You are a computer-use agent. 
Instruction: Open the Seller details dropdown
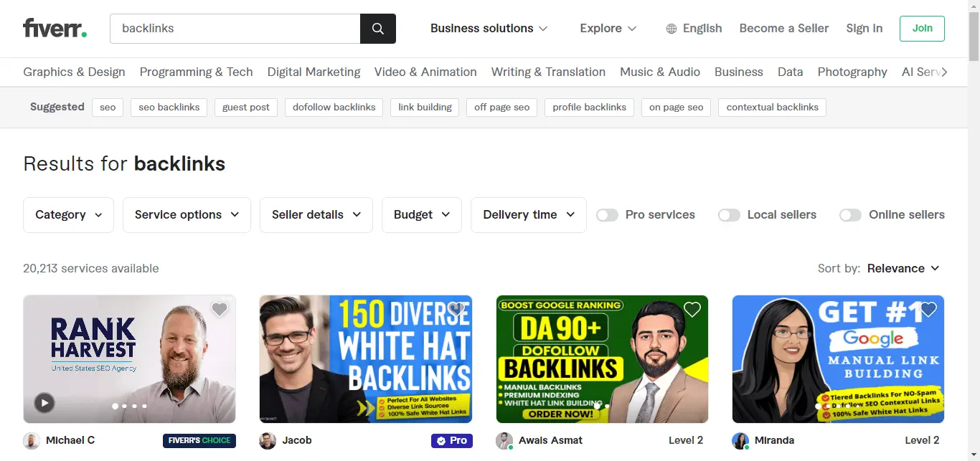(x=316, y=215)
